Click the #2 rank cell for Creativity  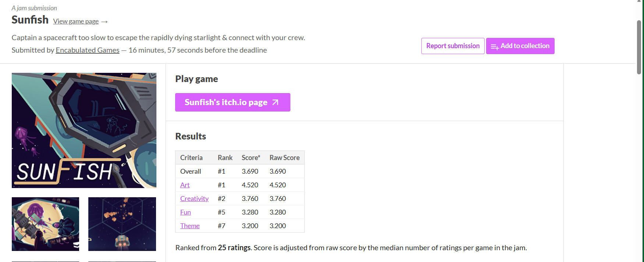click(222, 199)
